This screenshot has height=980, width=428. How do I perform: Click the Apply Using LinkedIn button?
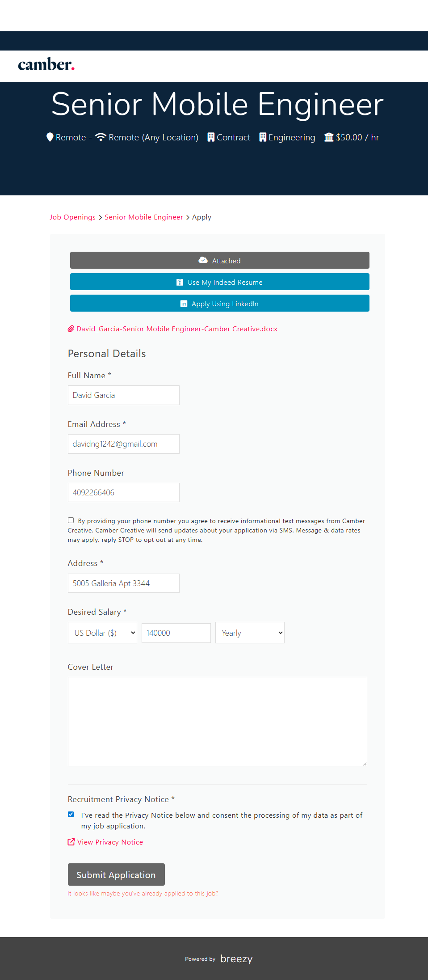click(x=219, y=304)
